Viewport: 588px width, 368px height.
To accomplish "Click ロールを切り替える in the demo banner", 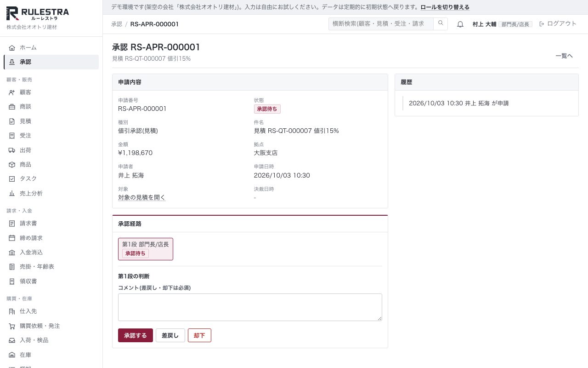I will 445,7.
